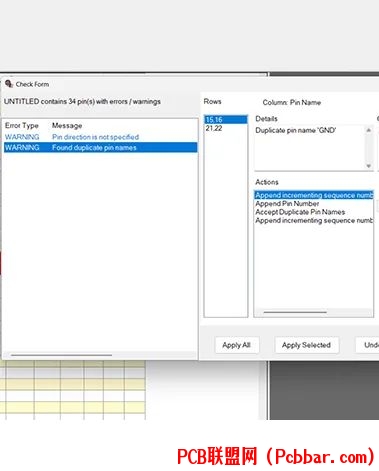The height and width of the screenshot is (471, 379).
Task: Click the Apply All button
Action: point(237,345)
